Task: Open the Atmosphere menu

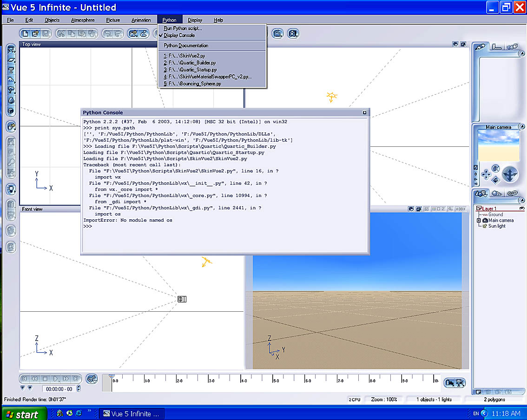Action: pos(83,20)
